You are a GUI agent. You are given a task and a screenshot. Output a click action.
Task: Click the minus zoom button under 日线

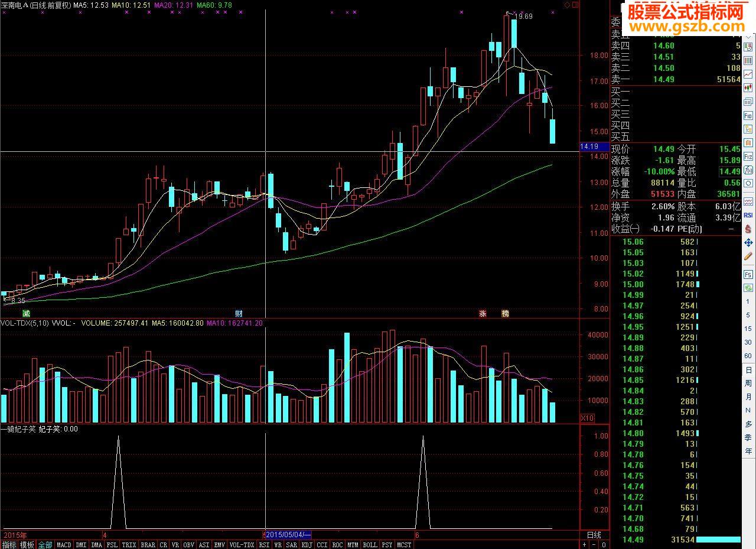coord(594,544)
